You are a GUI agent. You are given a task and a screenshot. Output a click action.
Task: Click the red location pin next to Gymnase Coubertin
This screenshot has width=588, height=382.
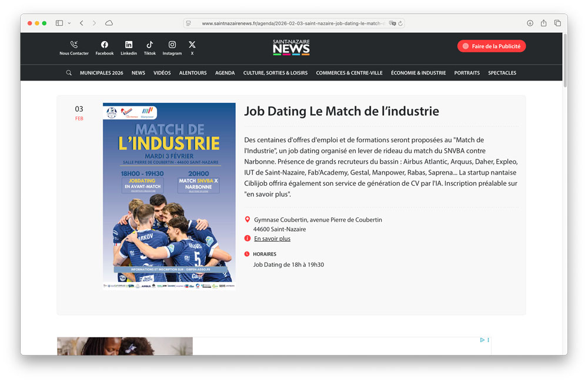248,220
